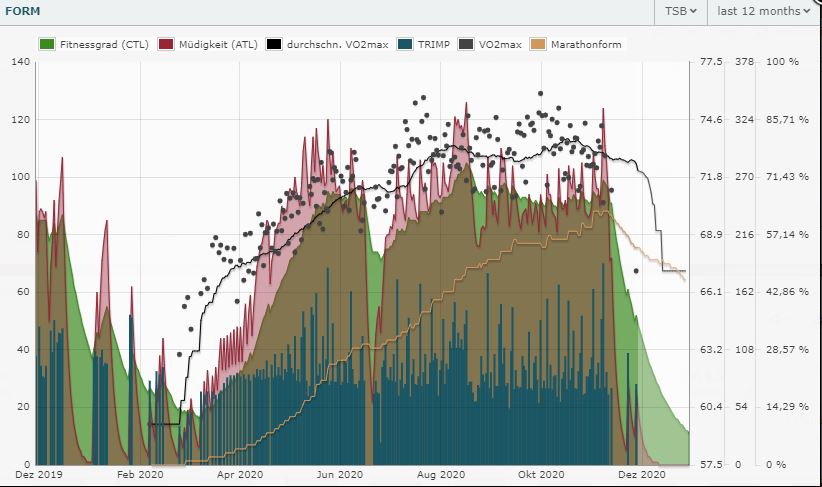This screenshot has width=822, height=487.
Task: Click the tan Marathonform legend swatch
Action: click(x=538, y=44)
